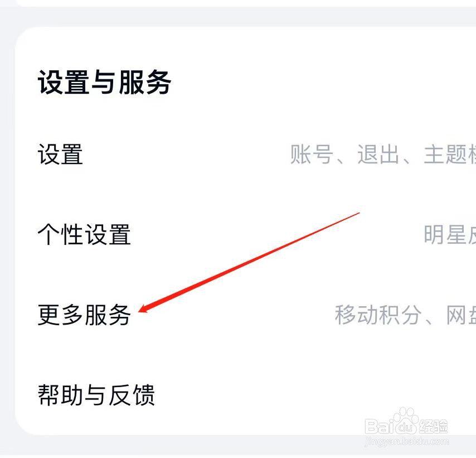The width and height of the screenshot is (476, 458).
Task: Click the 反馈 characters in 帮助与反馈
Action: click(132, 395)
